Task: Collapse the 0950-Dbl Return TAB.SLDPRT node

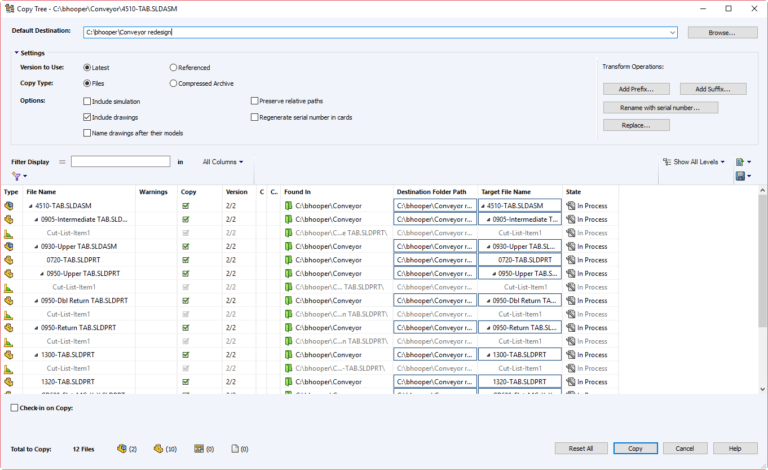Action: 36,301
